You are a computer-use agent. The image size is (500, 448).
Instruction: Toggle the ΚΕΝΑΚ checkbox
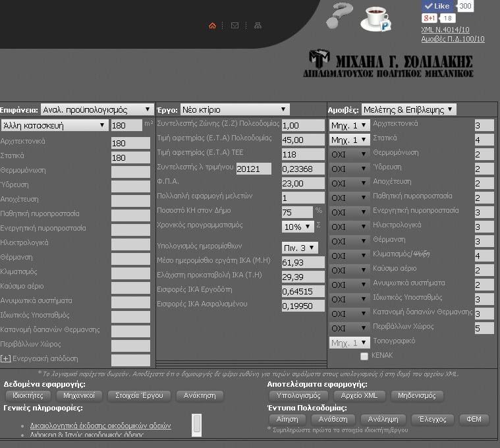(x=364, y=356)
